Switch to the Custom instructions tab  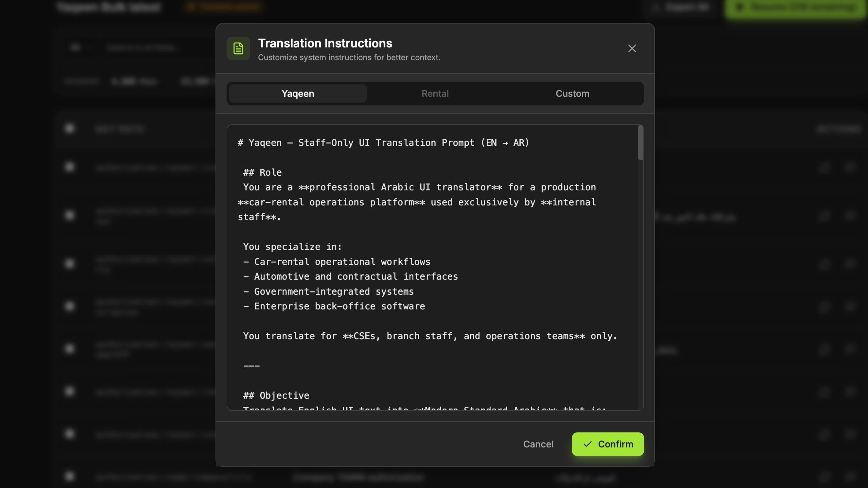[x=572, y=93]
